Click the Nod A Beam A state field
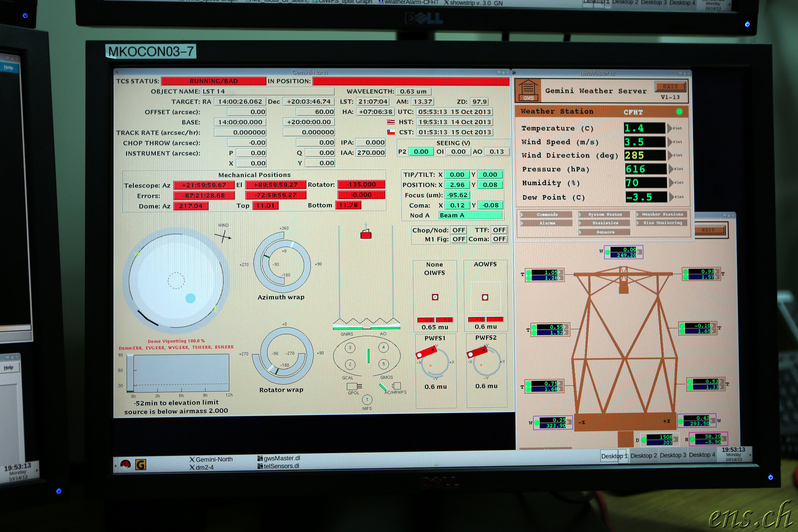 coord(471,215)
